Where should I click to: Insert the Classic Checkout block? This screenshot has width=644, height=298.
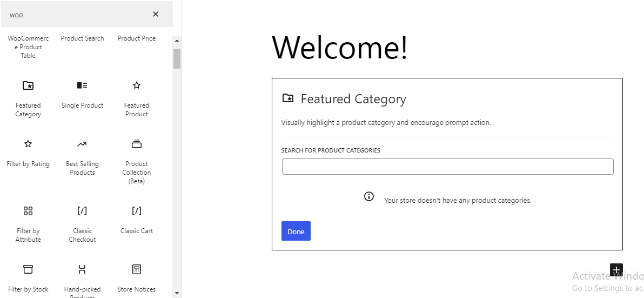(x=82, y=223)
